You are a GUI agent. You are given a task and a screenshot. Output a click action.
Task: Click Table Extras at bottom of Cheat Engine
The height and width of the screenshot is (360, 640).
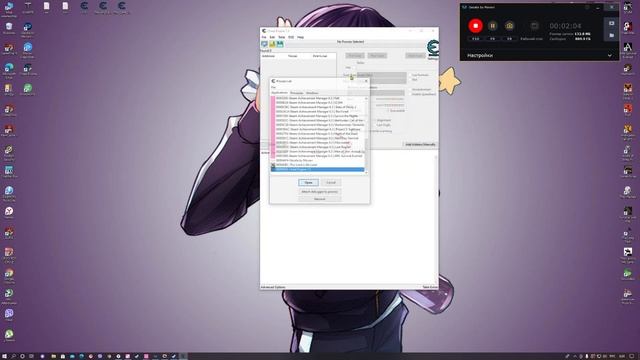click(430, 287)
